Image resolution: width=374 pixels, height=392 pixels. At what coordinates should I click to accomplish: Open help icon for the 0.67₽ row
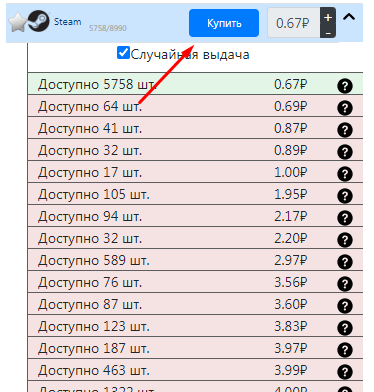click(x=345, y=86)
